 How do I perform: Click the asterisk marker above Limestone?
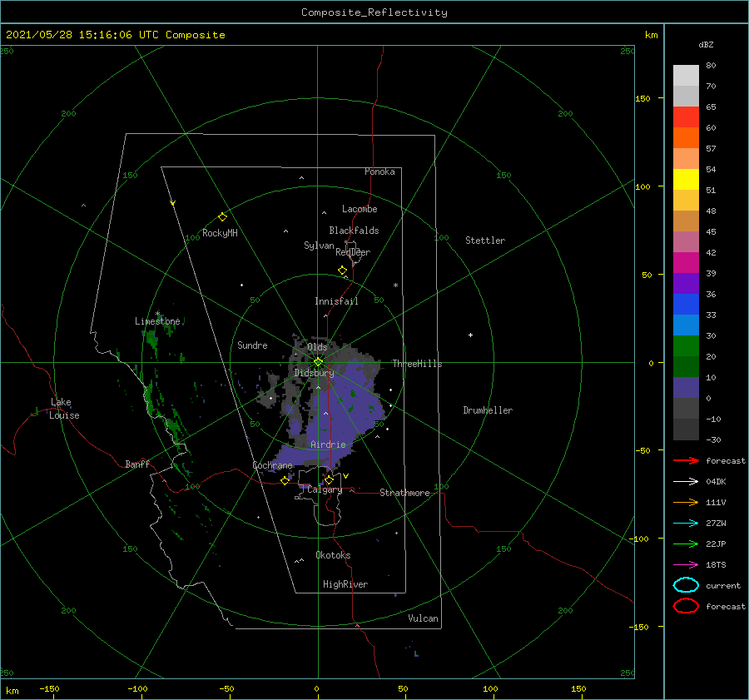[x=157, y=314]
